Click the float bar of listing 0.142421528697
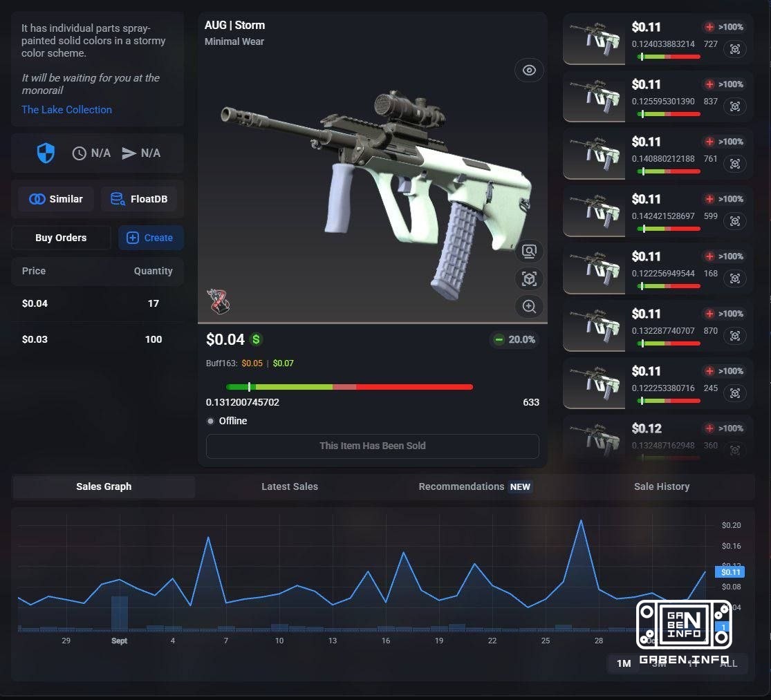 click(669, 229)
